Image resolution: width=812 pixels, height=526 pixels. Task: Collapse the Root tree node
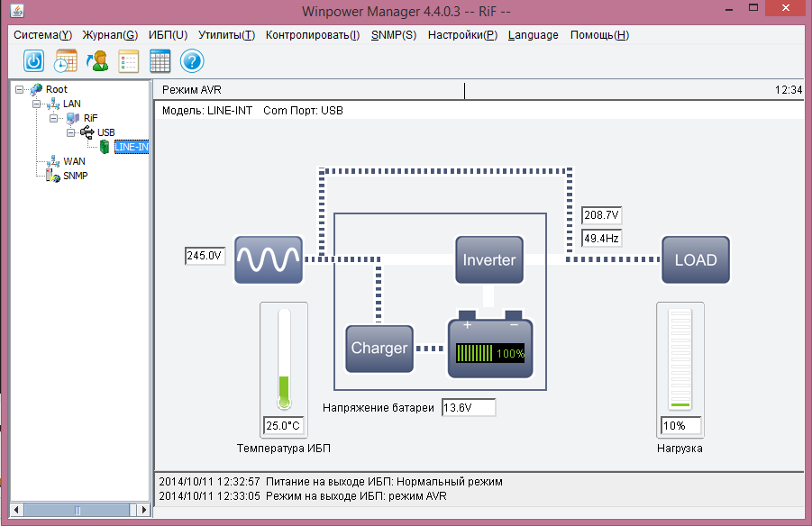[19, 89]
